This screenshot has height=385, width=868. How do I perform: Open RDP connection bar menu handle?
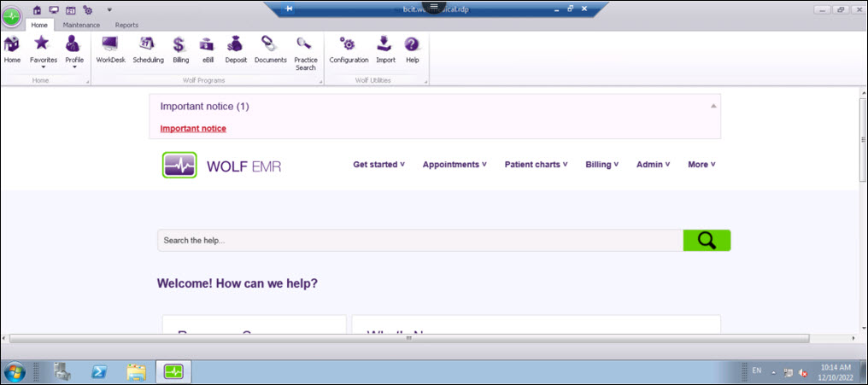tap(434, 5)
